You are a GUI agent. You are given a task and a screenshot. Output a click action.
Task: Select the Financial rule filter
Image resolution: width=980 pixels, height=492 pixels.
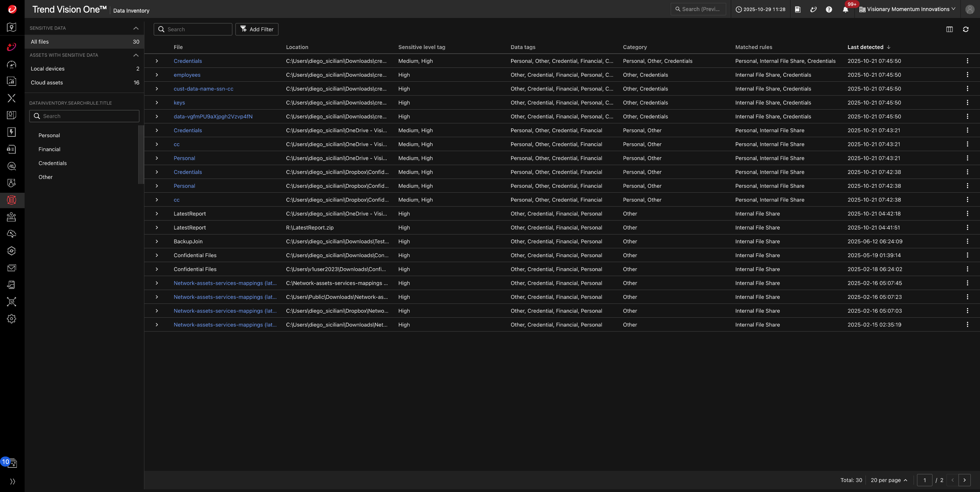coord(49,149)
